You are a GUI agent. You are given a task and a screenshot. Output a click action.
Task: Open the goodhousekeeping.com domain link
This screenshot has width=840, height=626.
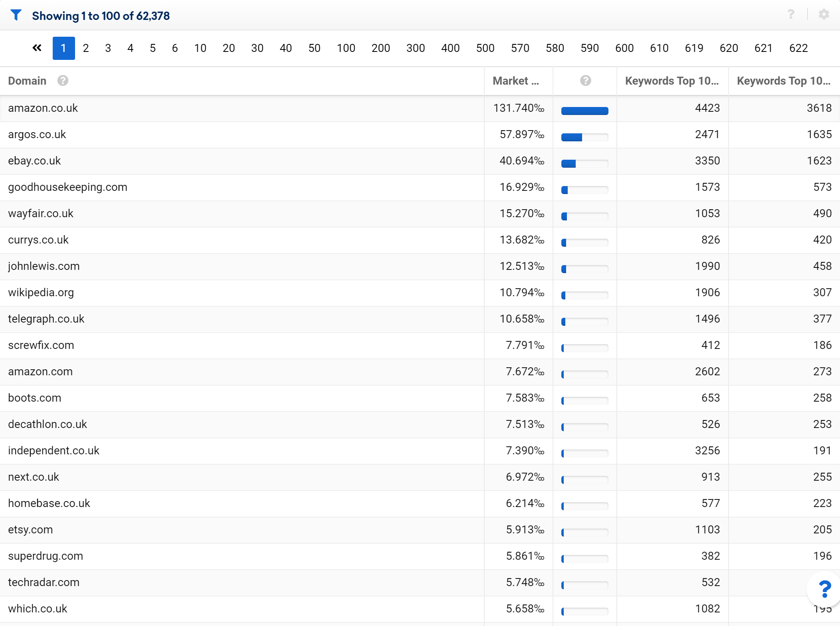coord(67,187)
